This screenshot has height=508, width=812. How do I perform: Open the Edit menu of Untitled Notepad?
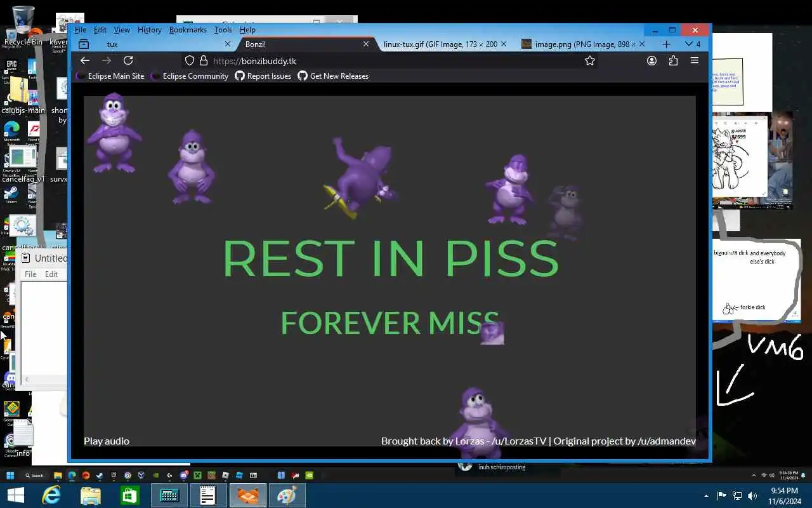51,274
